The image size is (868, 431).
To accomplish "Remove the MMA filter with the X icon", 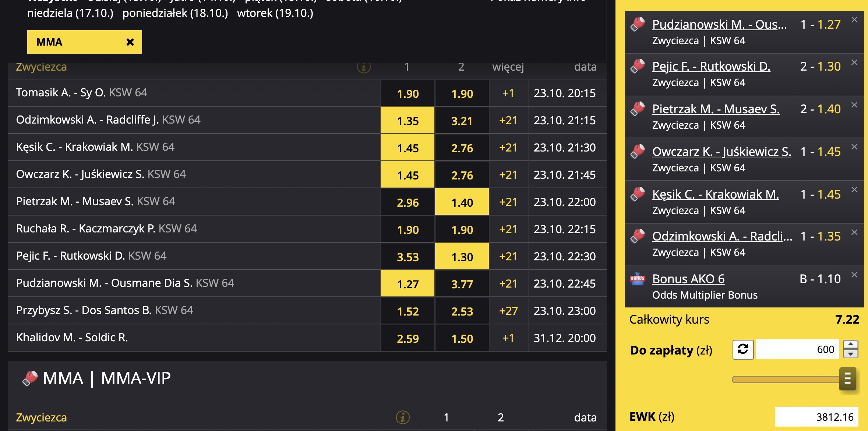I will click(x=130, y=42).
